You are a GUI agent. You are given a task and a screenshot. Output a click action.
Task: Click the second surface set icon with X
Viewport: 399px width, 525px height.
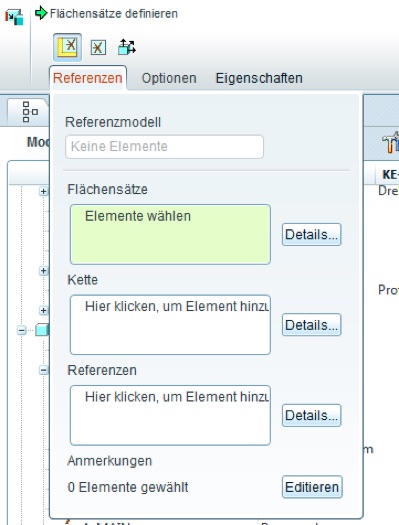point(98,48)
